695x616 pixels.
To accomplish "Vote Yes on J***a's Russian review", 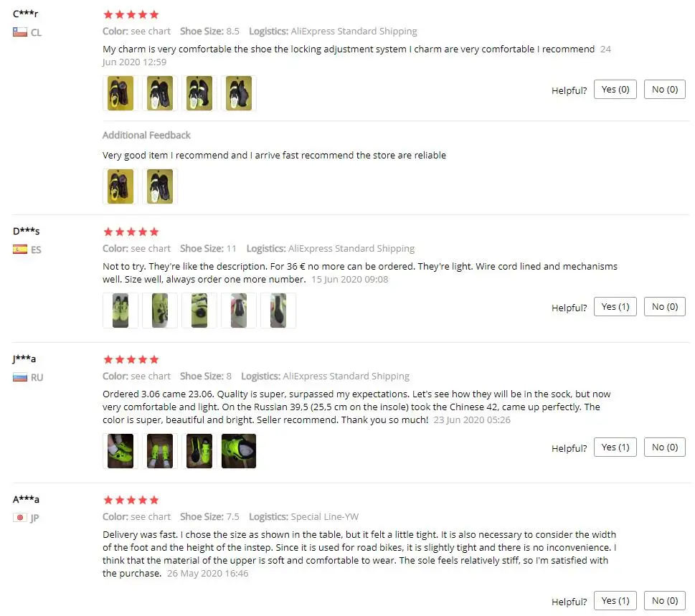I will (x=615, y=447).
